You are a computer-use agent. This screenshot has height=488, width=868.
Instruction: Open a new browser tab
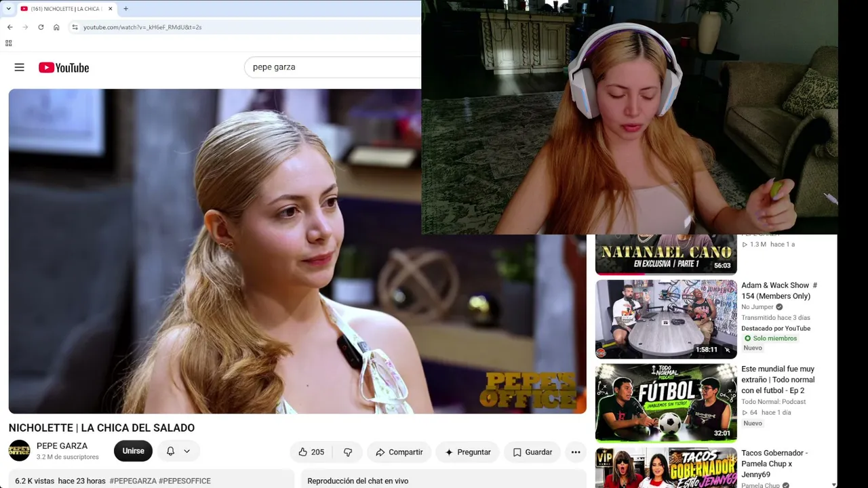coord(125,9)
